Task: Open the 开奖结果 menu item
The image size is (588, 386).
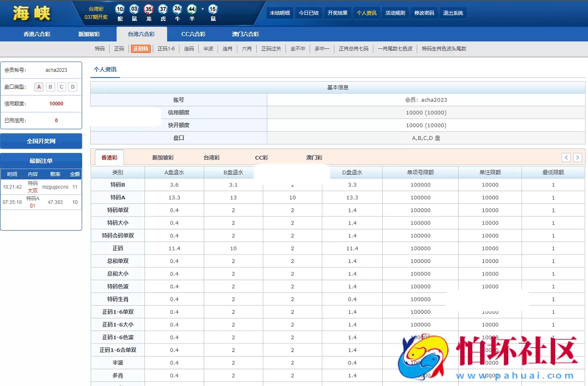Action: pyautogui.click(x=337, y=13)
